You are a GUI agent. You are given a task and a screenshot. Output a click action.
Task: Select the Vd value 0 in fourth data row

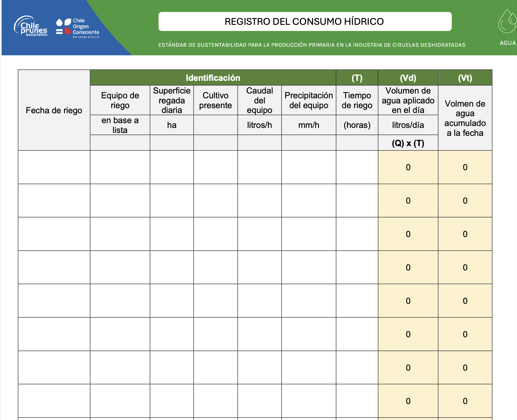(x=408, y=267)
